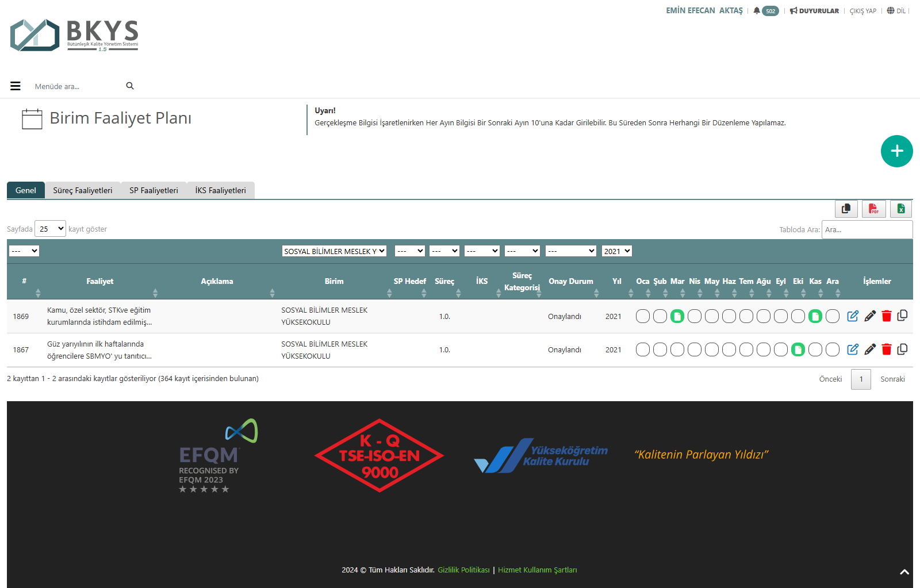Expand the SOSYAL BİLİMLER MESLEK unit dropdown
The height and width of the screenshot is (588, 920).
333,251
